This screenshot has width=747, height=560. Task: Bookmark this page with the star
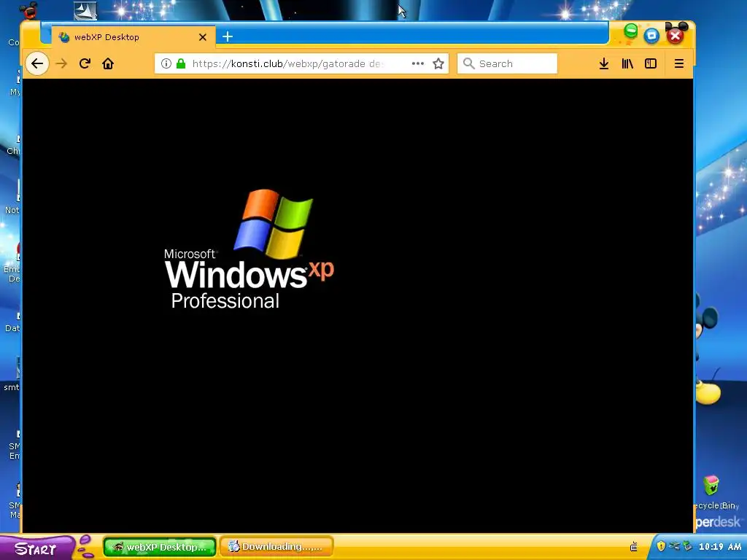coord(438,64)
